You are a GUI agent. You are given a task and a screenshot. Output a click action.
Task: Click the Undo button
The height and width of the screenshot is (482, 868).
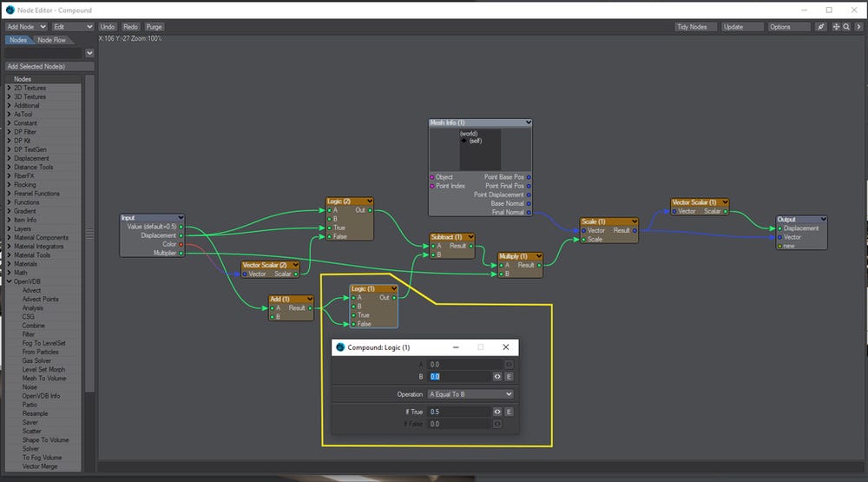108,27
